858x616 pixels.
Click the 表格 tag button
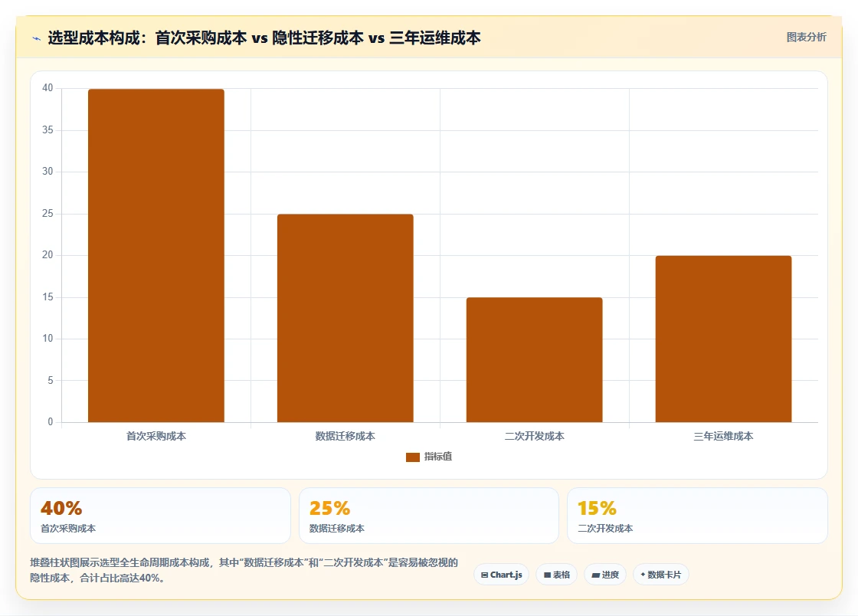point(556,575)
